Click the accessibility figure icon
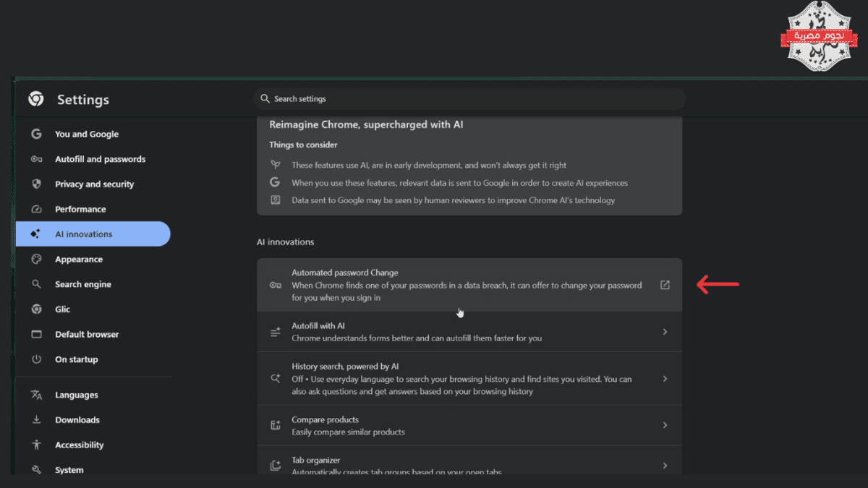This screenshot has height=488, width=868. [36, 445]
